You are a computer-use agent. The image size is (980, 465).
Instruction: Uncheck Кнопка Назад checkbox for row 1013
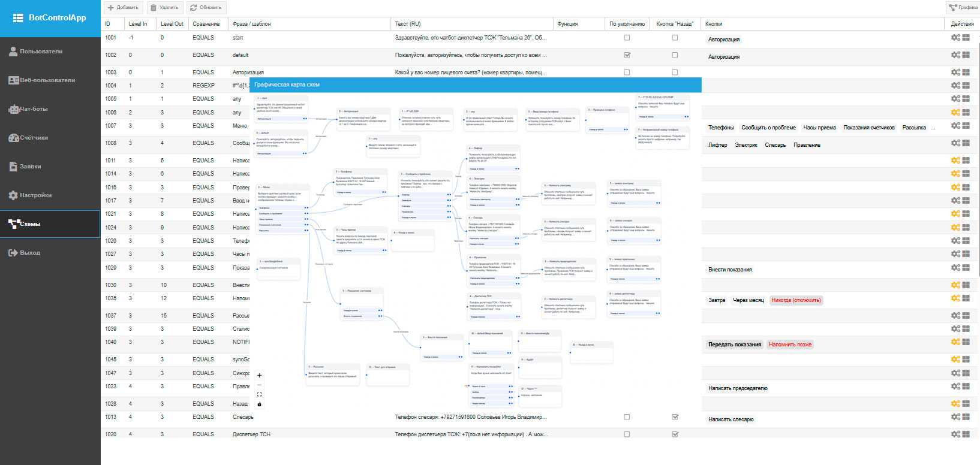[x=675, y=416]
